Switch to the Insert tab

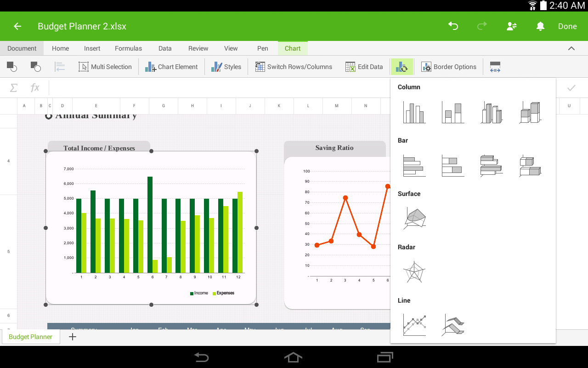92,48
